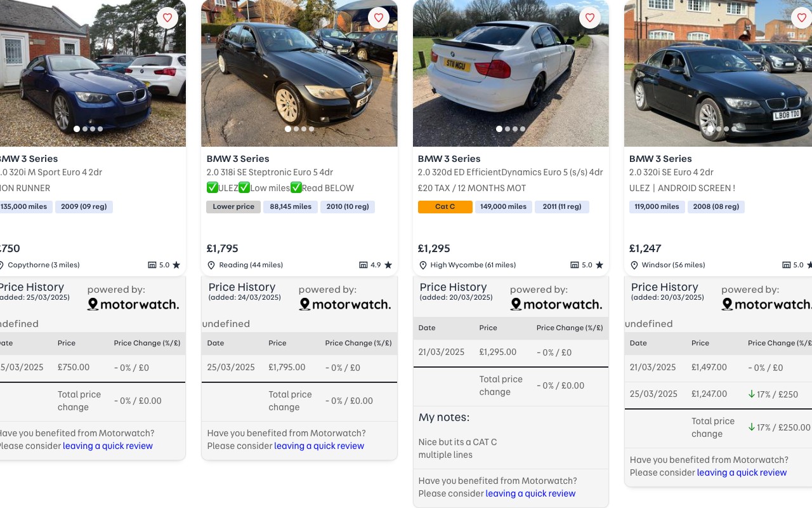Screen dimensions: 812x508
Task: Open the quick review link on the High Wycombe card
Action: 530,493
